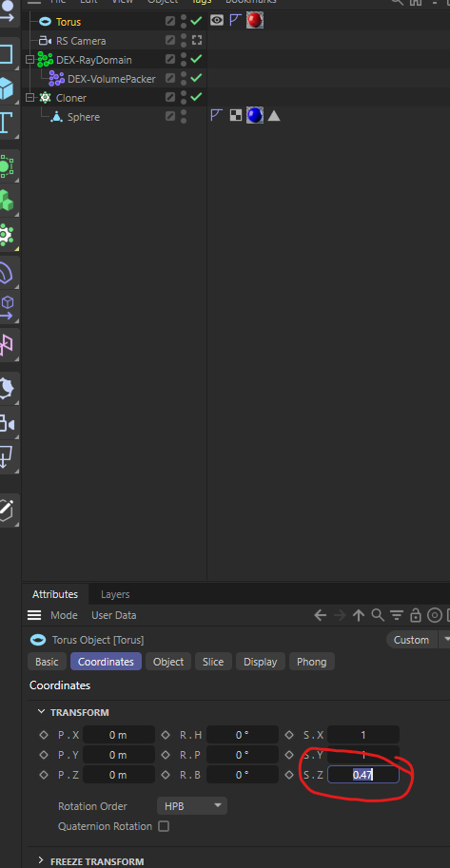
Task: Click the green gear MoGraph icon in palette
Action: tap(6, 235)
